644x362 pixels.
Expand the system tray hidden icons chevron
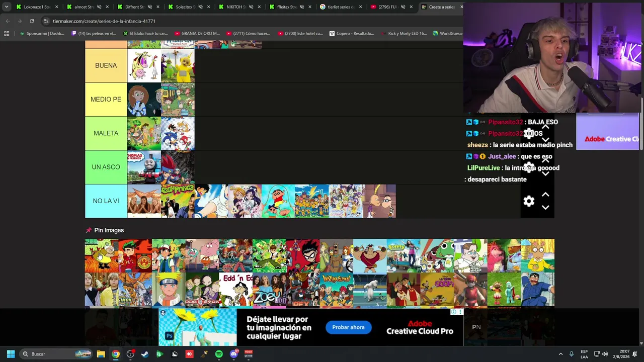coord(560,354)
